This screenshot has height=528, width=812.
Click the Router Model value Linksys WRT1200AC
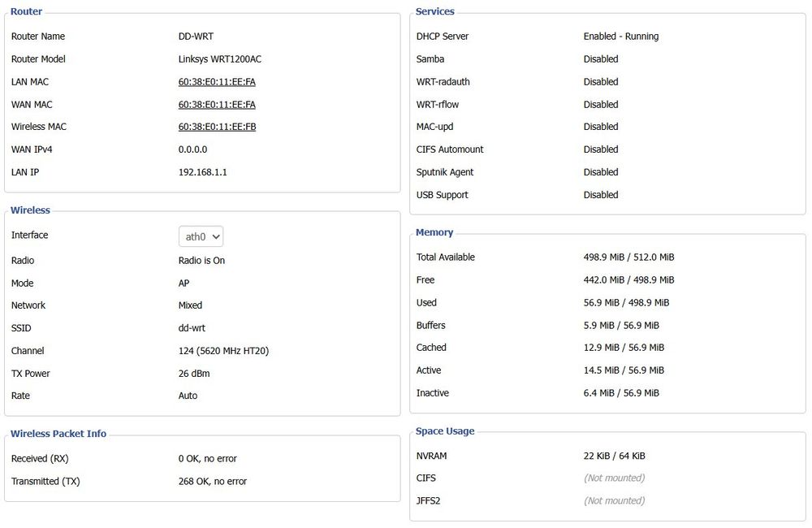(x=220, y=59)
